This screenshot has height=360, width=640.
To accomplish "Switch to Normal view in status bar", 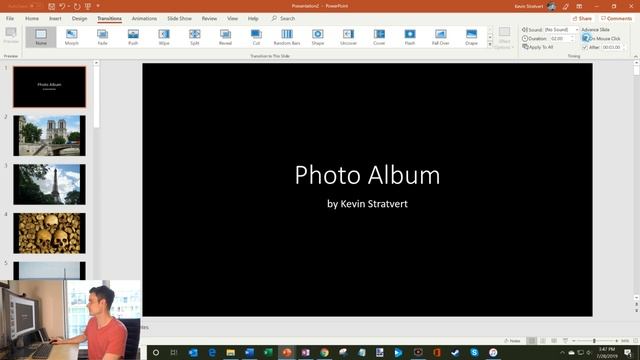I will point(531,340).
